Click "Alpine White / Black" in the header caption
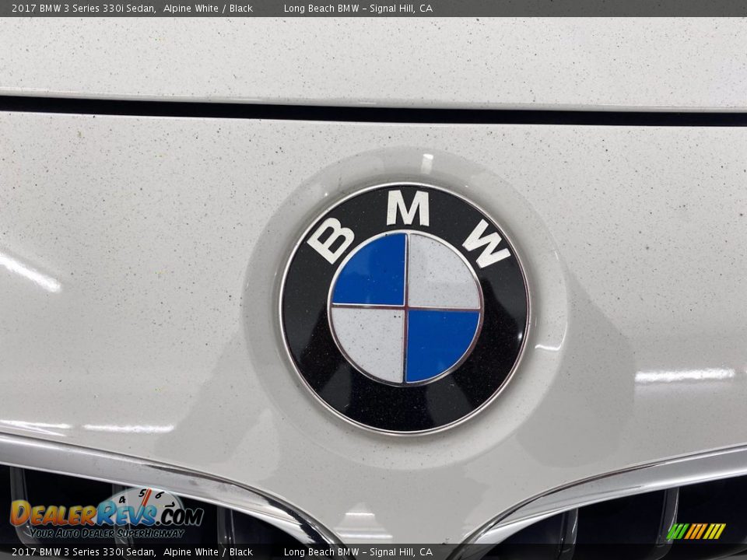This screenshot has height=560, width=747. coord(208,9)
